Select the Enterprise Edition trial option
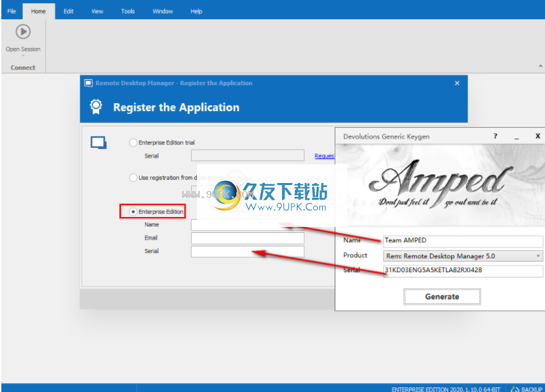Screen dimensions: 545x392 [x=133, y=142]
